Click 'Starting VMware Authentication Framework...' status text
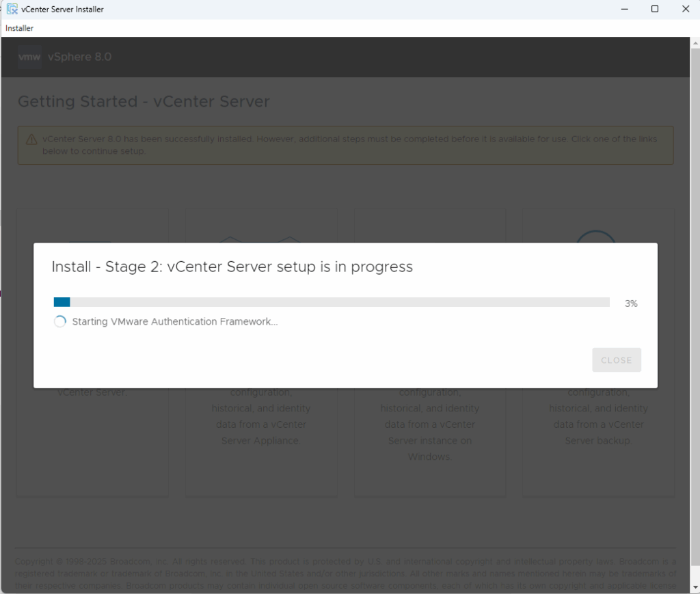 pyautogui.click(x=175, y=321)
